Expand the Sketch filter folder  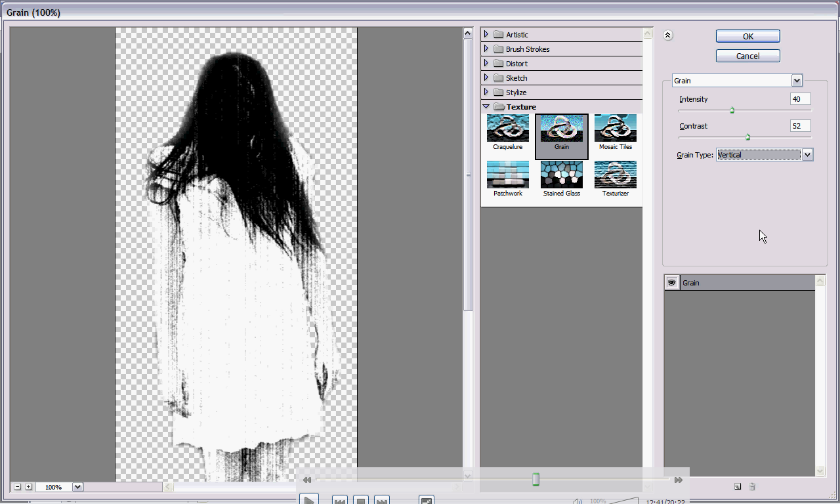486,77
